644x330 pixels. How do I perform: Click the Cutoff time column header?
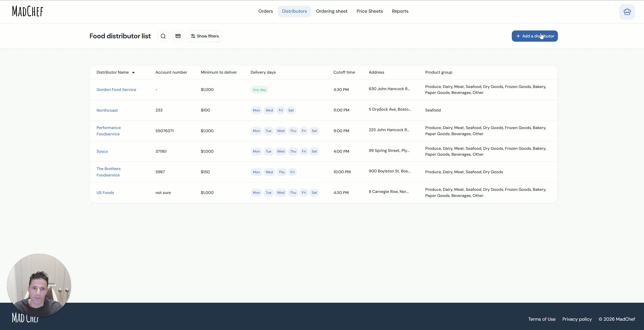344,73
